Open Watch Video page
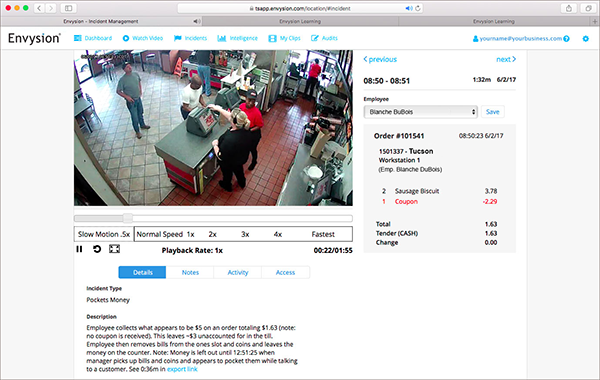This screenshot has height=380, width=600. pyautogui.click(x=143, y=38)
